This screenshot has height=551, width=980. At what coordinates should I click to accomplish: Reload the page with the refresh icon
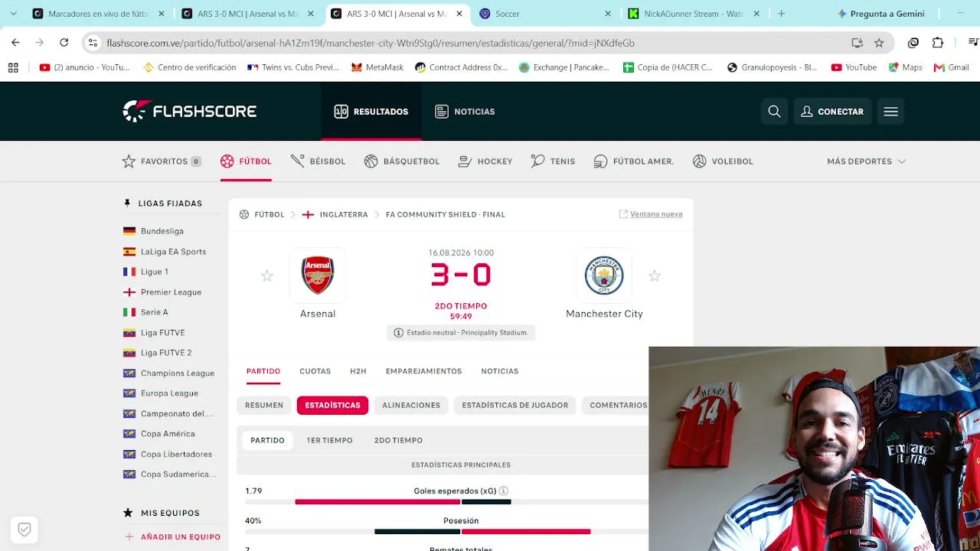64,43
